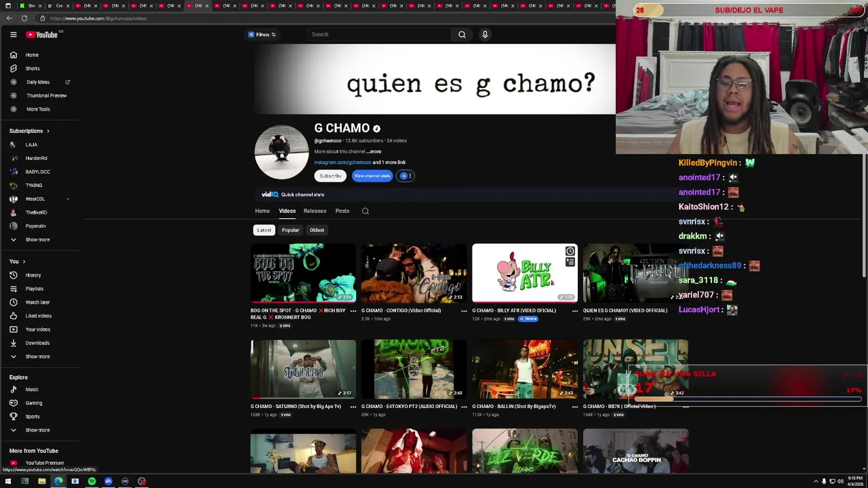Switch to the Posts tab
Image resolution: width=868 pixels, height=488 pixels.
click(342, 211)
